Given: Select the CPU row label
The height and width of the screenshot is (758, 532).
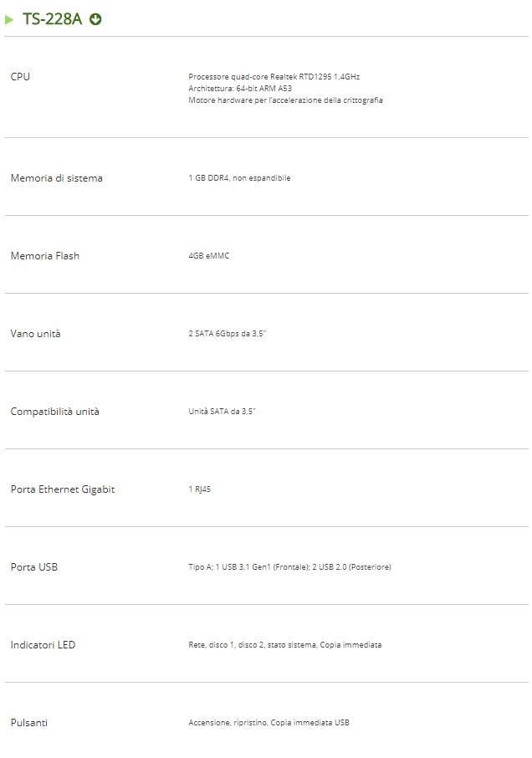Looking at the screenshot, I should pos(20,77).
